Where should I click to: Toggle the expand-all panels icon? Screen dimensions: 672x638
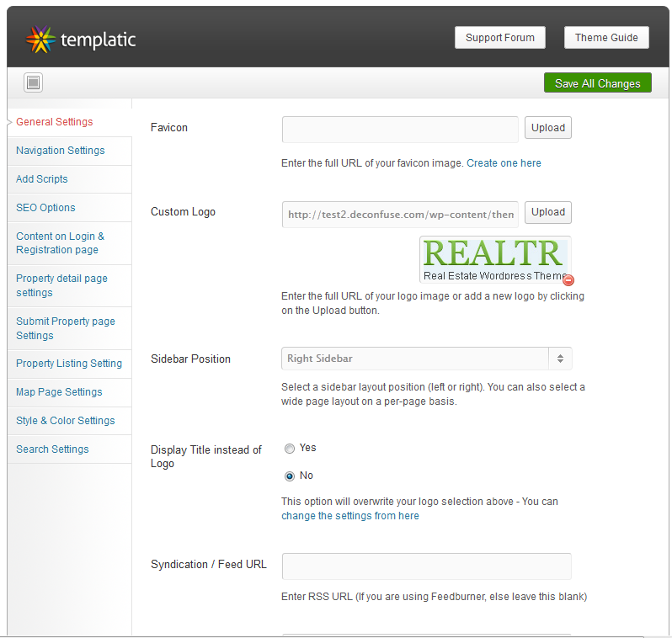click(x=33, y=82)
